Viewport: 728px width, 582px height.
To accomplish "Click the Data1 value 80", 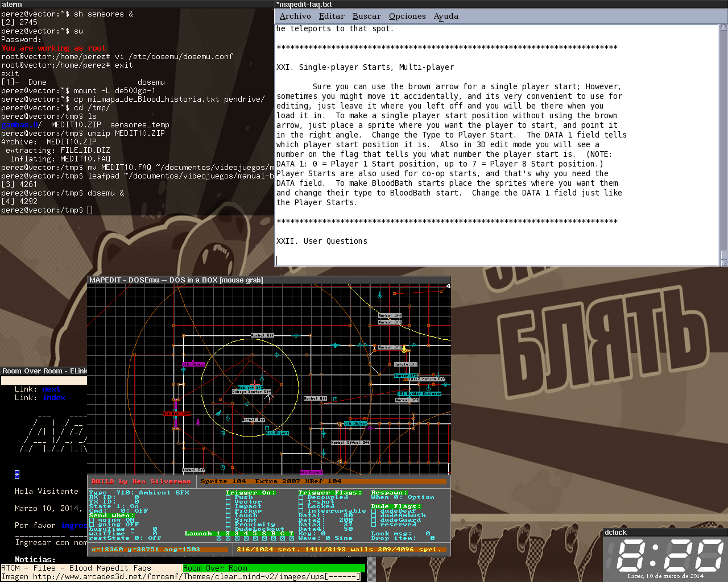I will click(x=348, y=516).
